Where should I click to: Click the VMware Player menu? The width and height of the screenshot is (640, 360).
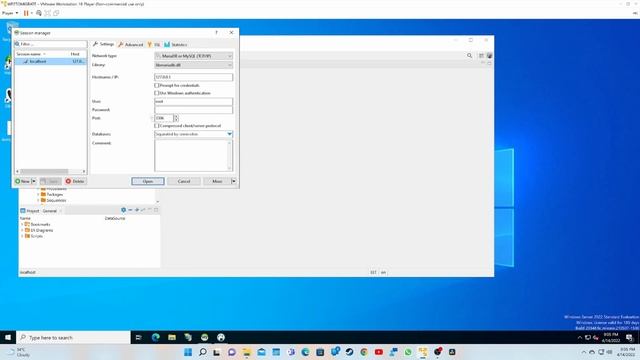10,13
